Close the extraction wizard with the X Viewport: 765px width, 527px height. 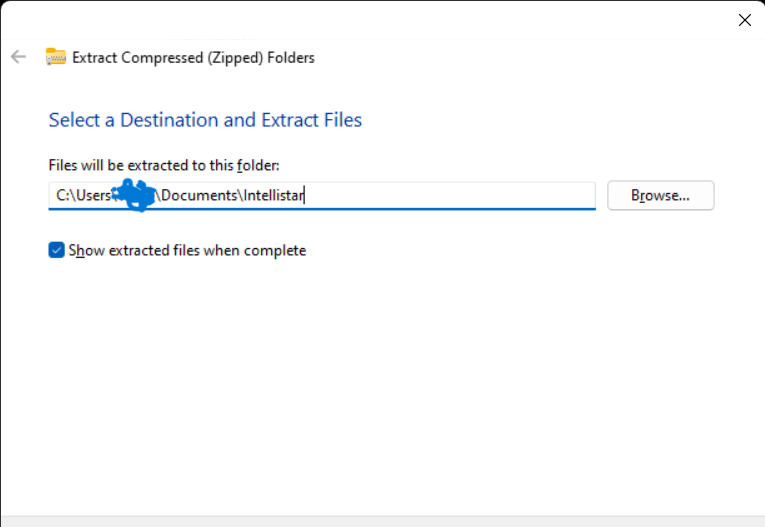click(x=745, y=20)
